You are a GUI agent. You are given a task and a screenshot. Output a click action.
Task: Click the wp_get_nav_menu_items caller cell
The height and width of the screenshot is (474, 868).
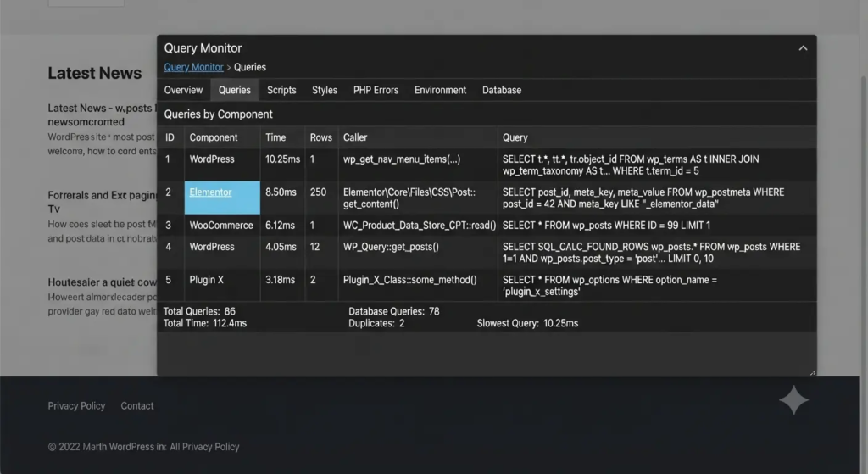tap(401, 159)
